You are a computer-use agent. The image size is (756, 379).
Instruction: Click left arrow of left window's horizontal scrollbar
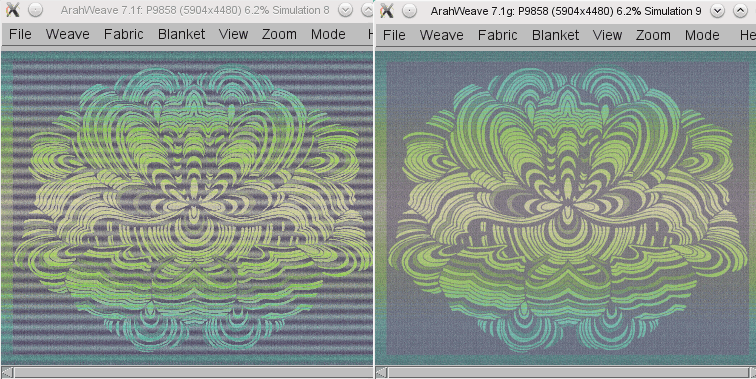(x=7, y=372)
